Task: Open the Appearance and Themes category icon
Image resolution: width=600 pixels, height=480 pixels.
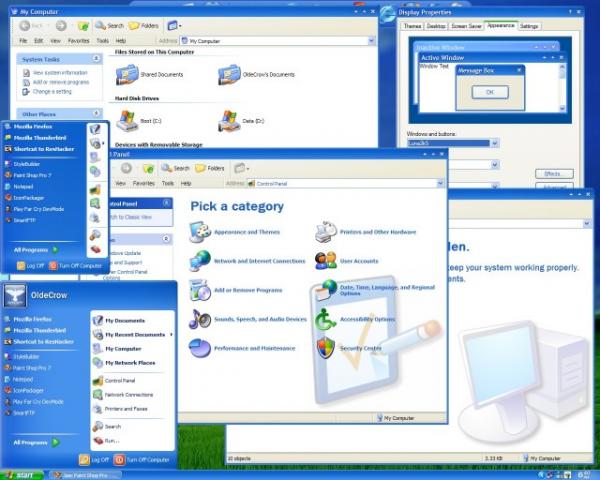Action: coord(200,232)
